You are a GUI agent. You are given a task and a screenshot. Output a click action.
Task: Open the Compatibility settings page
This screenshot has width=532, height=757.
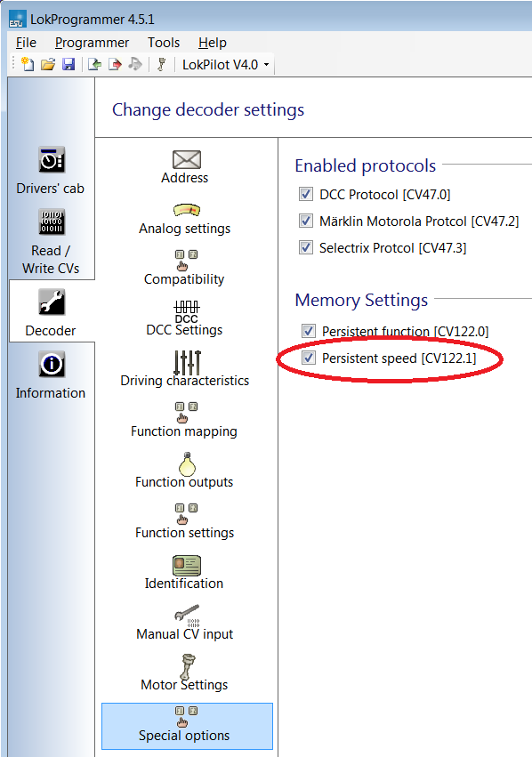[184, 268]
